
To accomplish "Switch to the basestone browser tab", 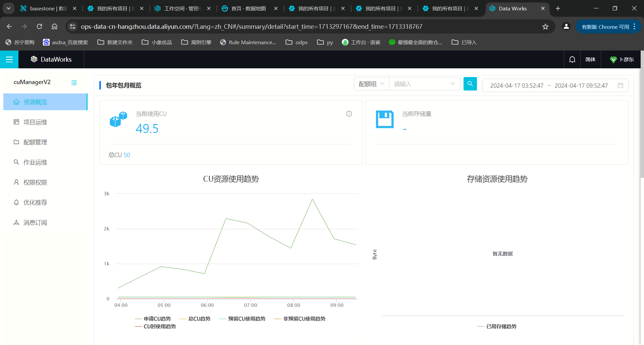I will 48,8.
